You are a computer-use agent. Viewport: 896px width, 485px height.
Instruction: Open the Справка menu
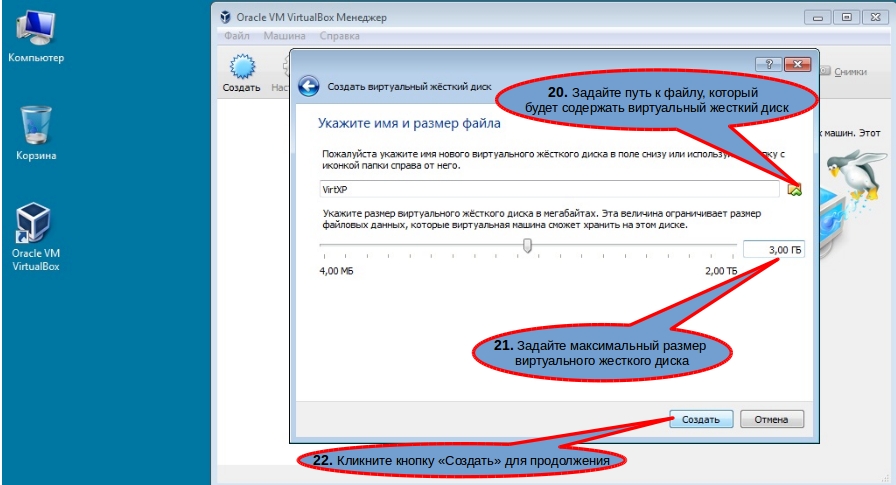[x=339, y=35]
